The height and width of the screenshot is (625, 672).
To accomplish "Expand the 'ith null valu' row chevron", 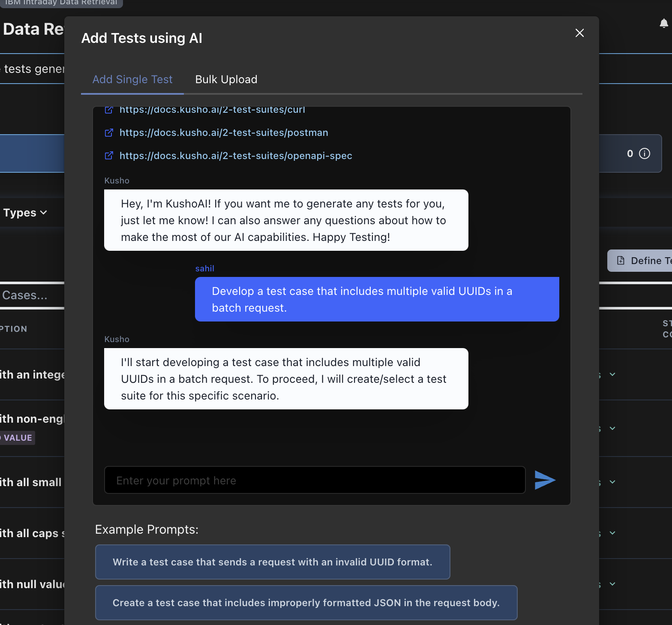I will [612, 584].
